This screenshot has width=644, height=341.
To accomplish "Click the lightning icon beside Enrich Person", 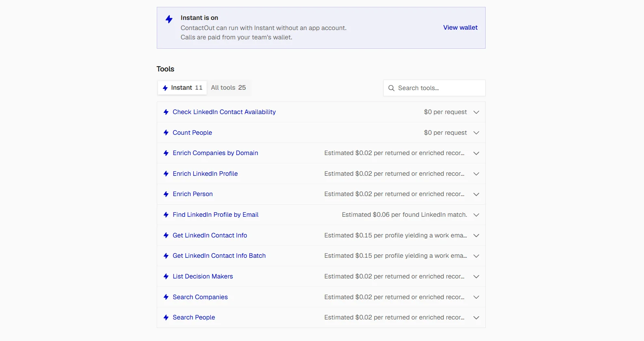I will coord(166,194).
